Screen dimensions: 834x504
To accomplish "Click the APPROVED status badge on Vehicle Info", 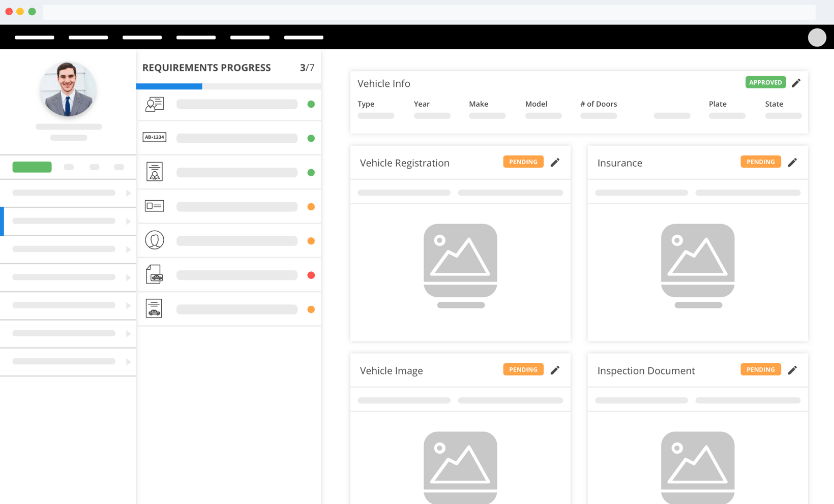I will pos(765,82).
